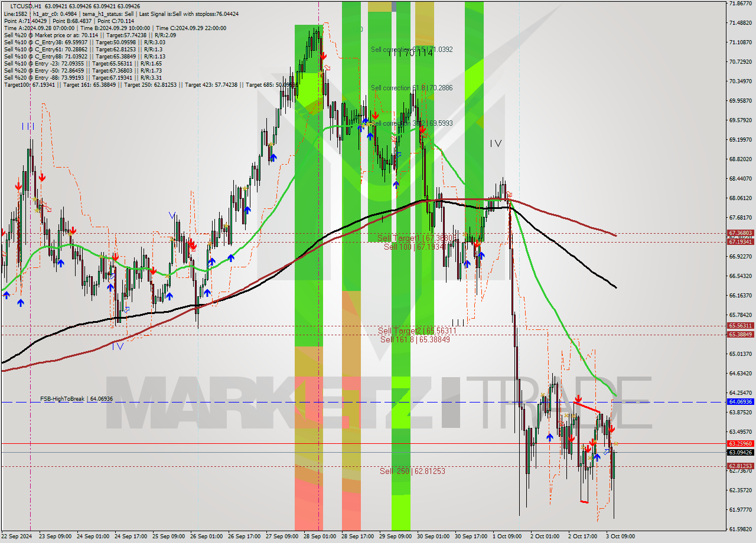Click the 'Sell Target2 | 65.56311' label
Screen dimensions: 756x543
(417, 331)
